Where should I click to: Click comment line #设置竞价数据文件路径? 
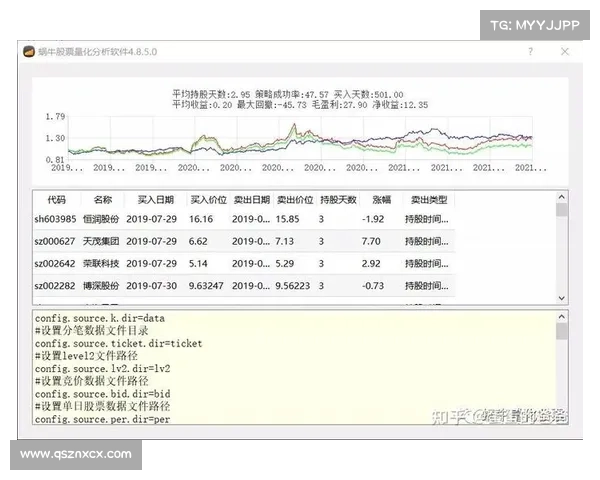pyautogui.click(x=92, y=381)
